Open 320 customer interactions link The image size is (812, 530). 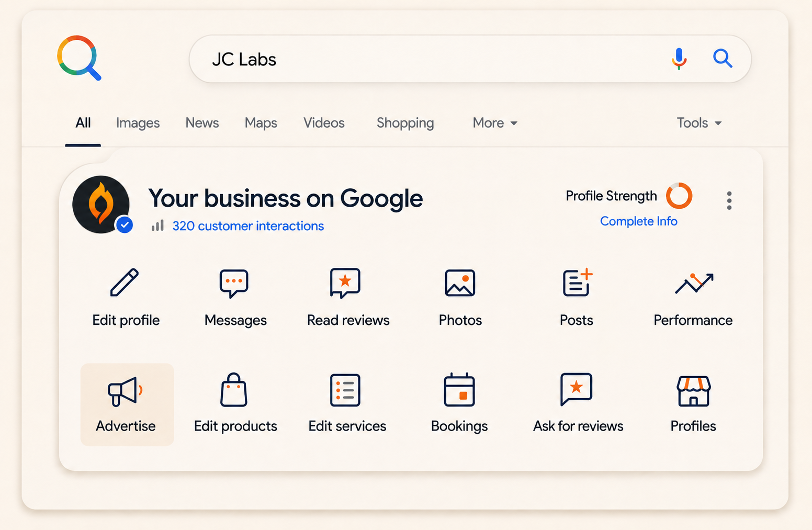[x=248, y=226]
